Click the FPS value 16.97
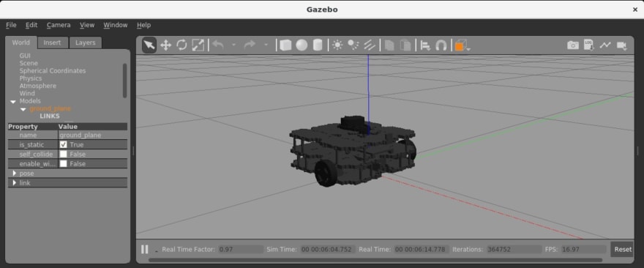Viewport: 644px width, 268px height. click(x=584, y=249)
